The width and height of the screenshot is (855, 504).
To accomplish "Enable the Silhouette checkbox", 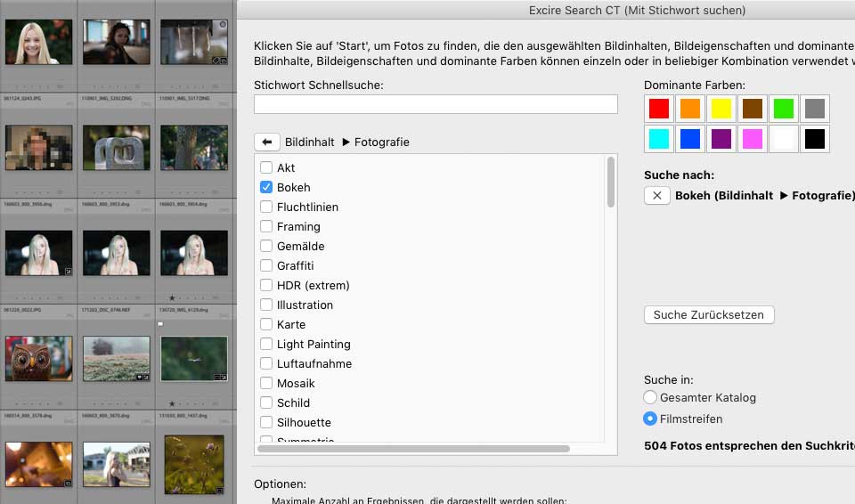I will 266,423.
